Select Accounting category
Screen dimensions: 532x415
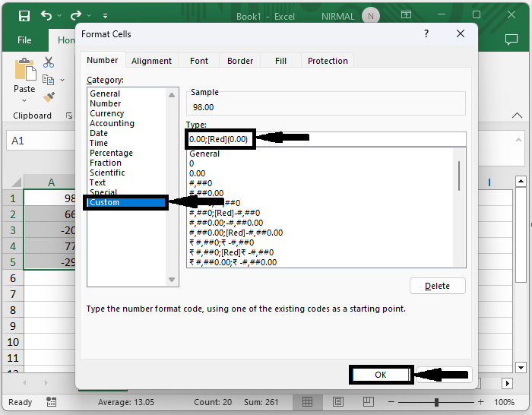pos(112,123)
